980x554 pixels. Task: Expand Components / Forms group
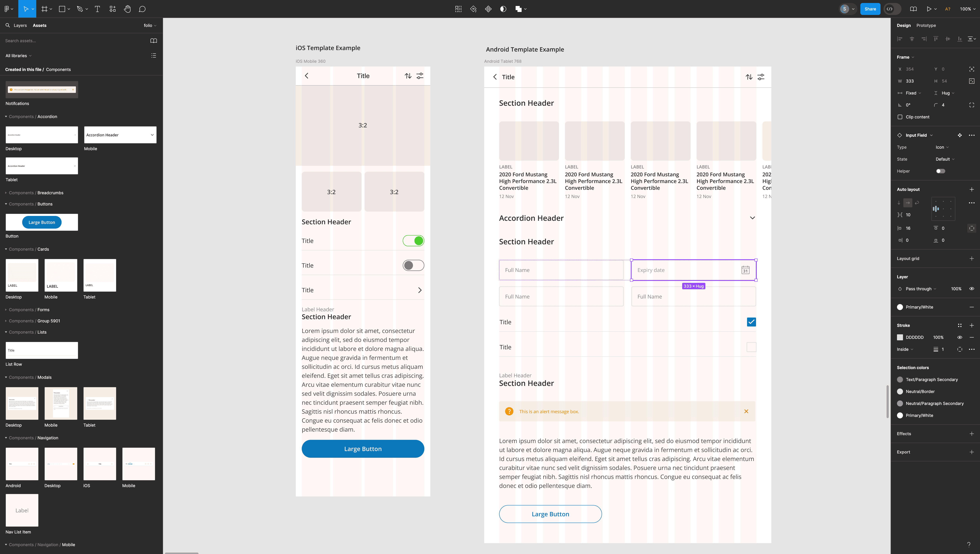tap(6, 310)
